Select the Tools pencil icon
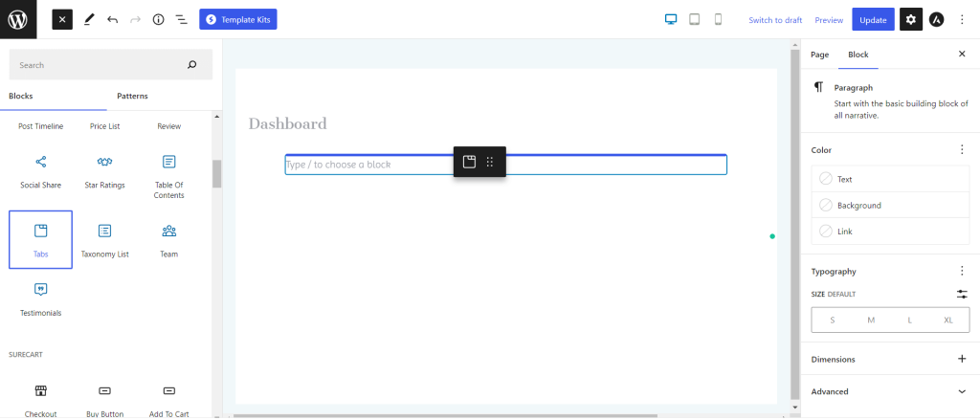 (88, 19)
